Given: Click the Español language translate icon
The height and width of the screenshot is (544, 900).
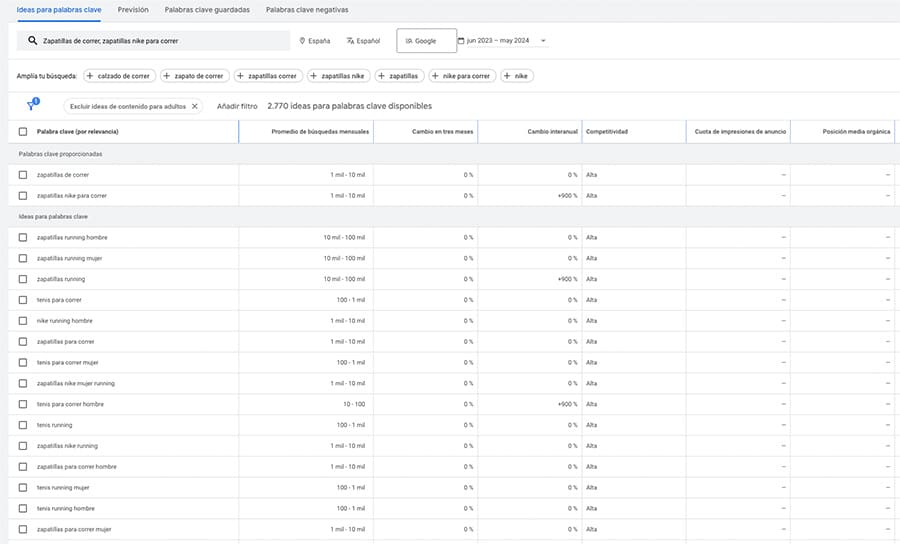Looking at the screenshot, I should pos(350,41).
